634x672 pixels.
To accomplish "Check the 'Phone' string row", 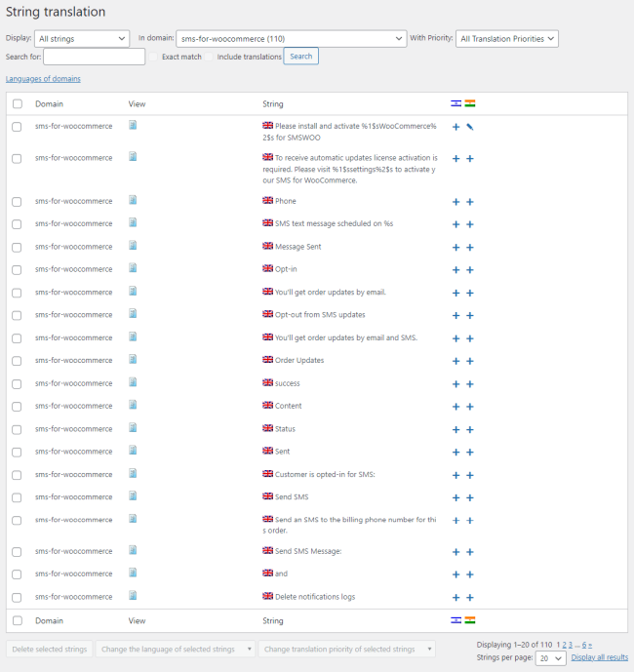I will (17, 202).
